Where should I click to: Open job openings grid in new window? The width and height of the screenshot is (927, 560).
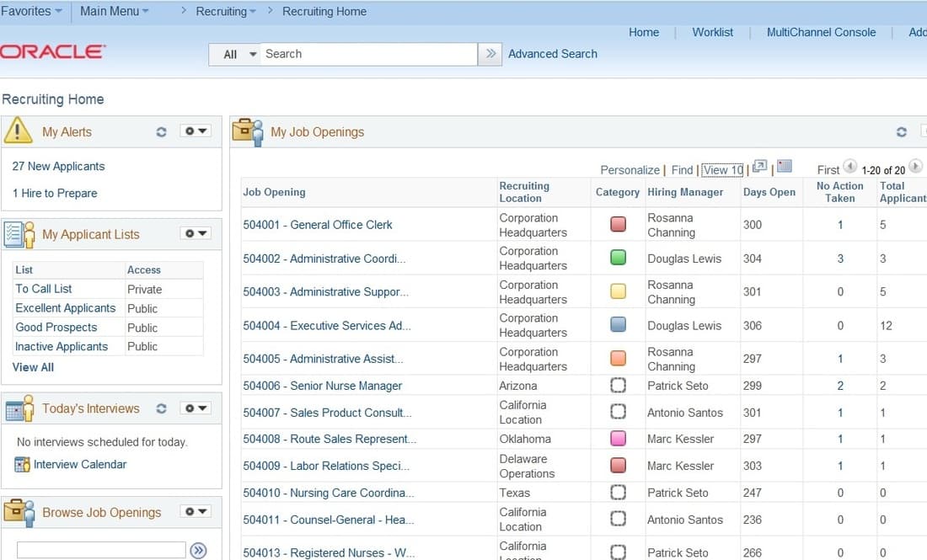tap(758, 168)
